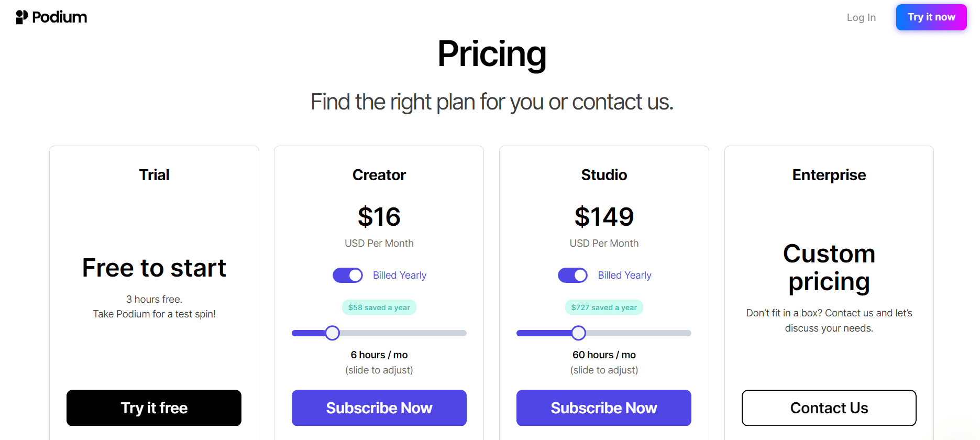Toggle Studio plan yearly billing switch

coord(572,275)
